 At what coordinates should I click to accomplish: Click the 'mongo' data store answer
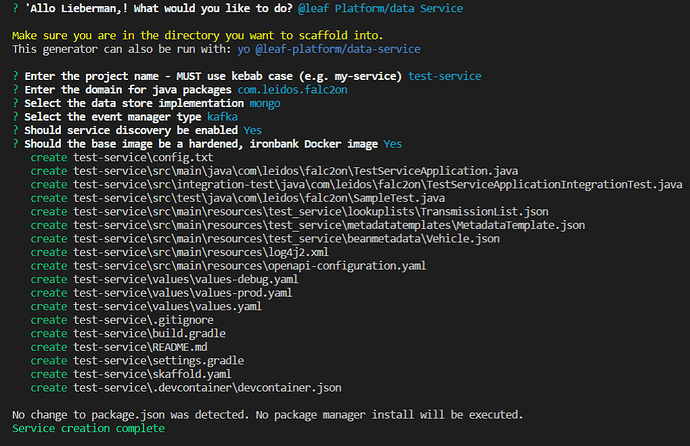pyautogui.click(x=264, y=103)
